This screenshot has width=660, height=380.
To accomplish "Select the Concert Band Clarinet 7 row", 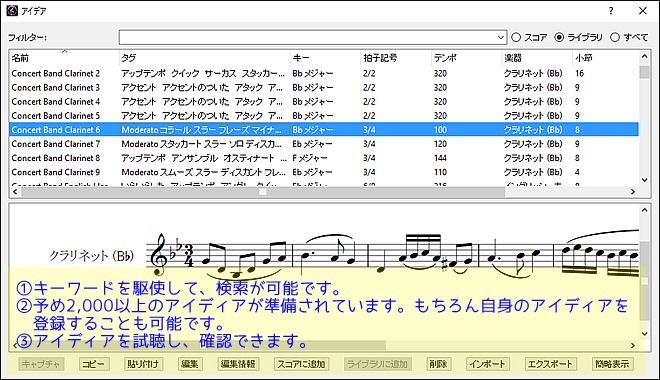I will click(324, 144).
